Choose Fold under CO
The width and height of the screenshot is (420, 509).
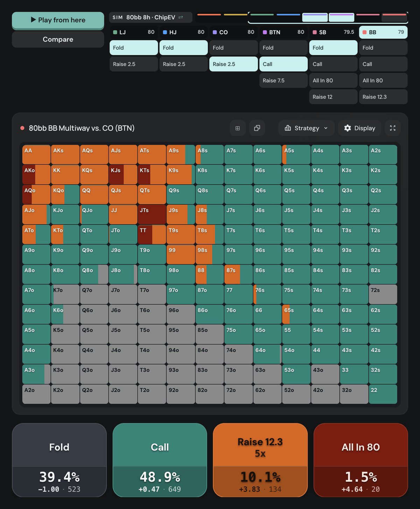pos(233,48)
